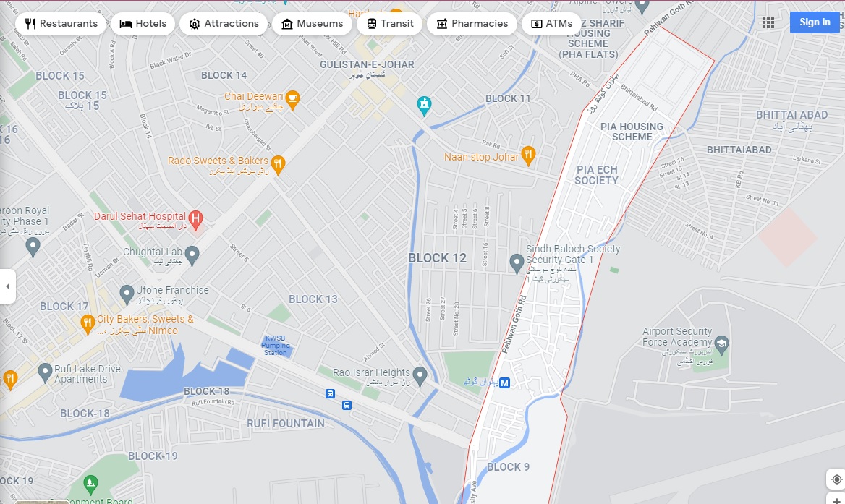Click the Rao Israr Heights pin

[420, 376]
